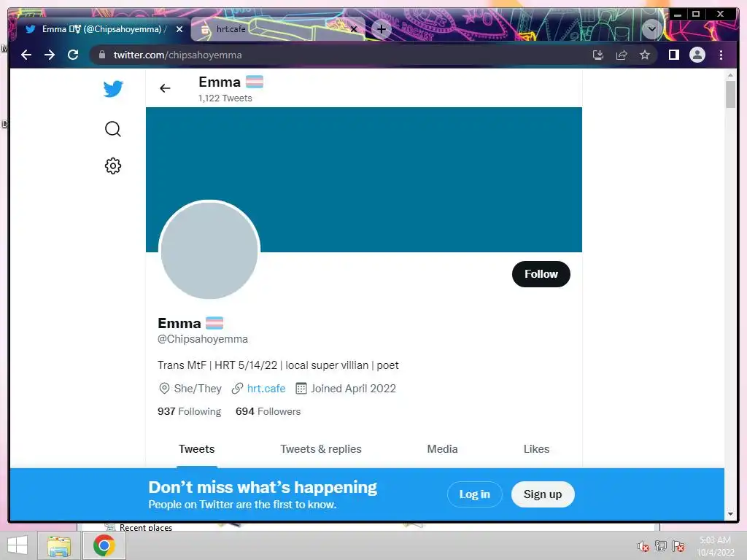The image size is (747, 560).
Task: Click Emma's profile avatar picture
Action: click(209, 250)
